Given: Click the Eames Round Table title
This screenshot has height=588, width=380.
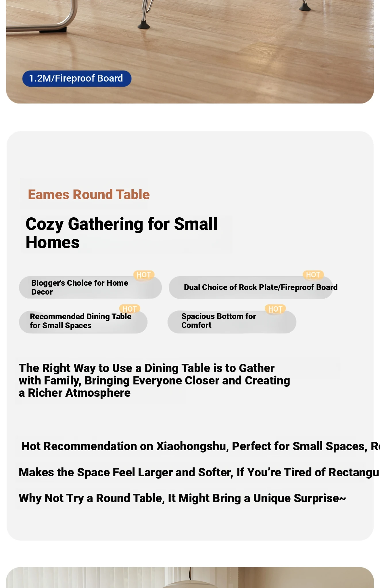Looking at the screenshot, I should (x=89, y=194).
